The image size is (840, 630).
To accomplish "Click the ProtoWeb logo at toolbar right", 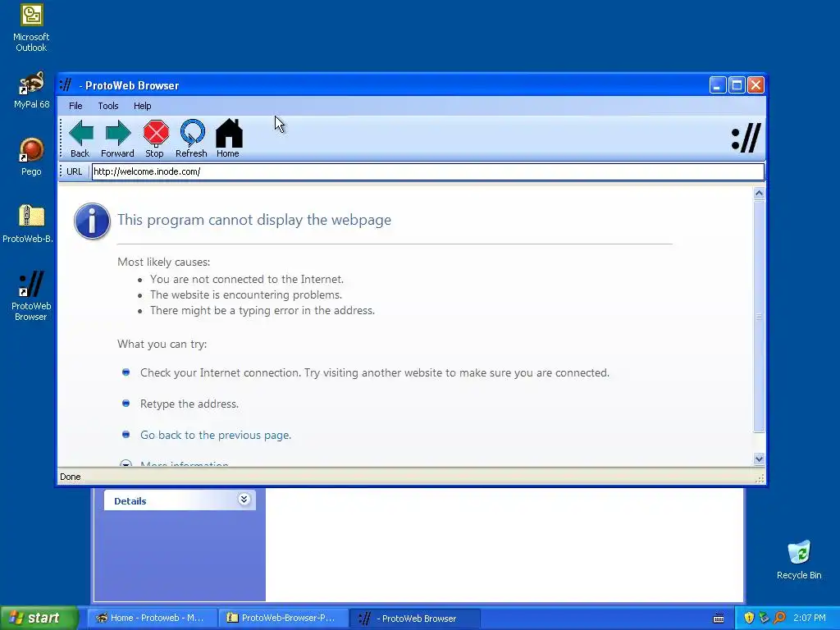I will click(x=746, y=138).
